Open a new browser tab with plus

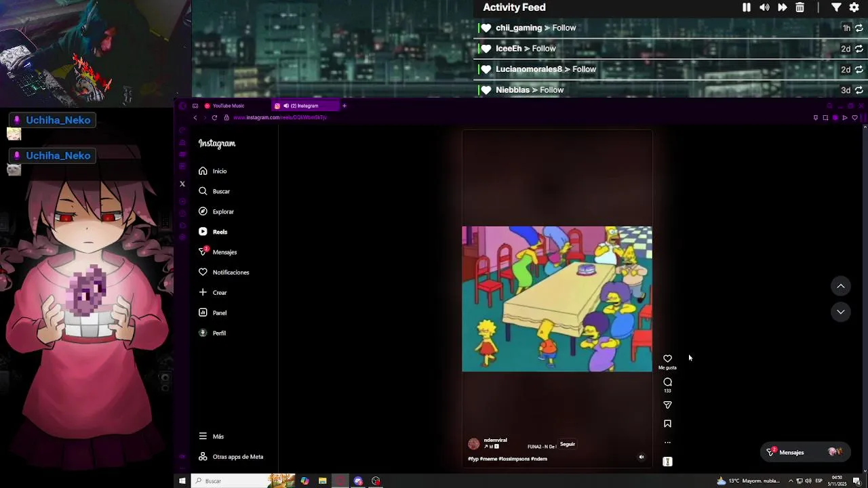point(344,106)
